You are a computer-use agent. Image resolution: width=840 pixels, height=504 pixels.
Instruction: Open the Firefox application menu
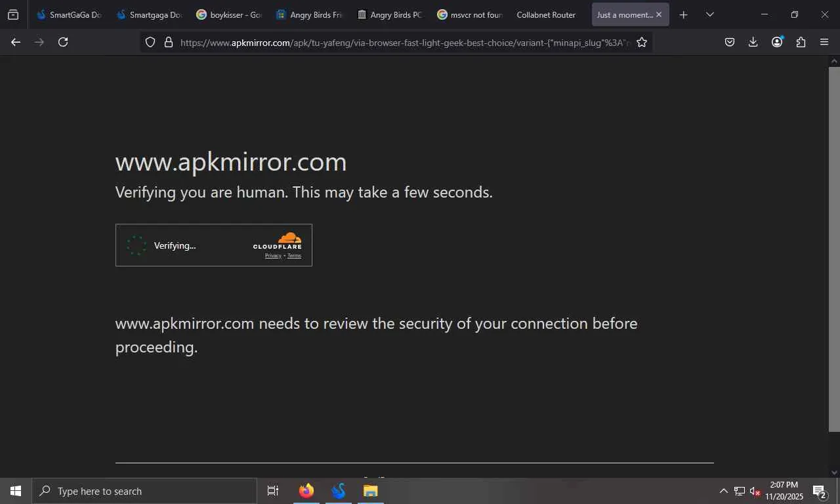tap(824, 42)
